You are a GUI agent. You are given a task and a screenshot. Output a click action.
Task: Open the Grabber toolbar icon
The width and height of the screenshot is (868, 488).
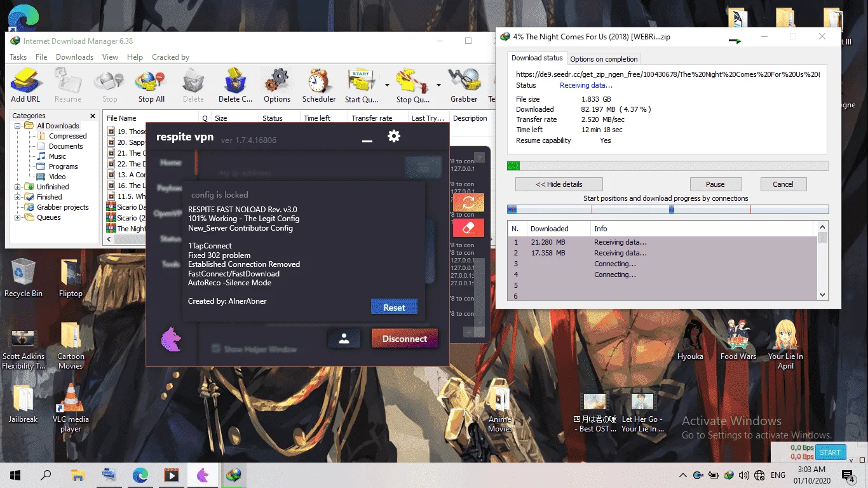coord(464,86)
